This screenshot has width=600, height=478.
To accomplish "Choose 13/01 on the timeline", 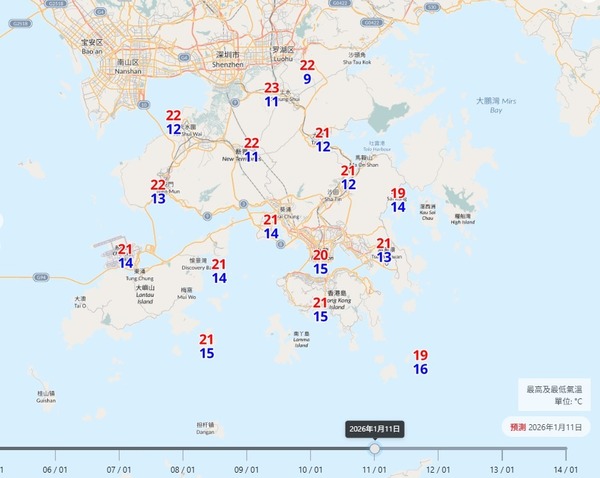I will click(x=501, y=468).
